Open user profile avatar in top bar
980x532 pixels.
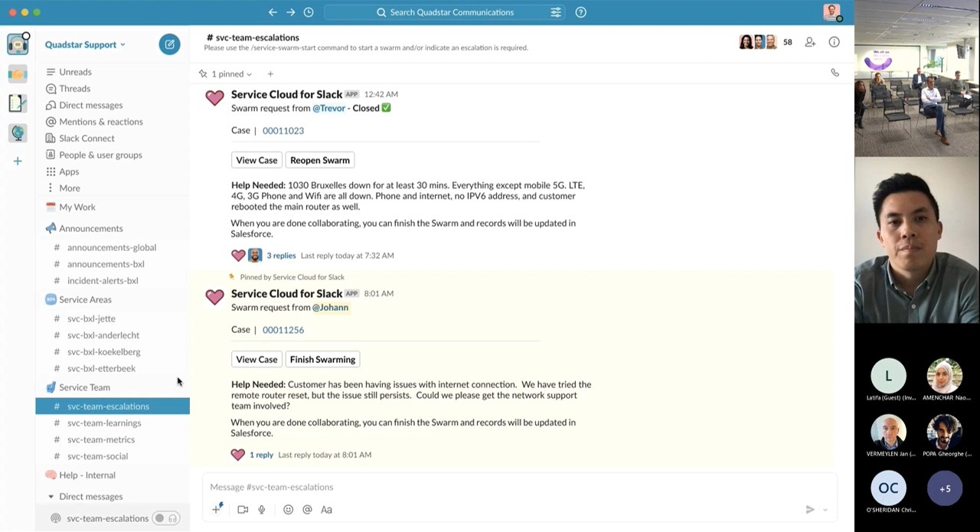tap(832, 12)
